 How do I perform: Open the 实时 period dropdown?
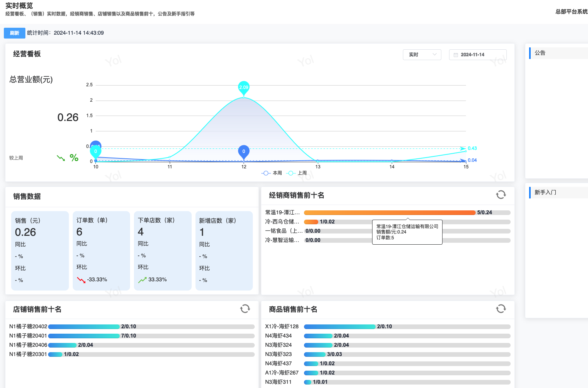(421, 55)
